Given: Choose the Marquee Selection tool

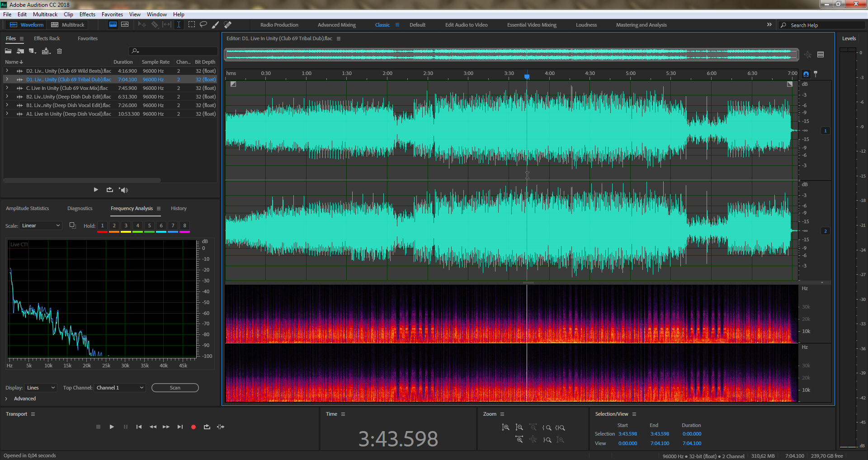Looking at the screenshot, I should (x=192, y=25).
